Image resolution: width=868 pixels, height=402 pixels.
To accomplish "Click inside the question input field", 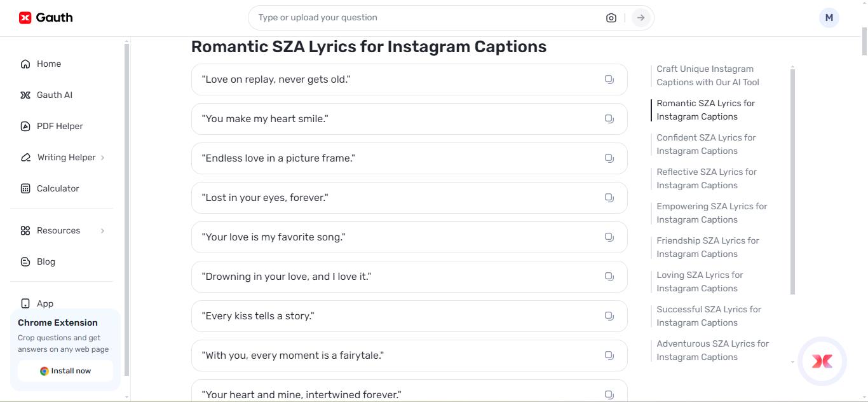I will tap(381, 17).
